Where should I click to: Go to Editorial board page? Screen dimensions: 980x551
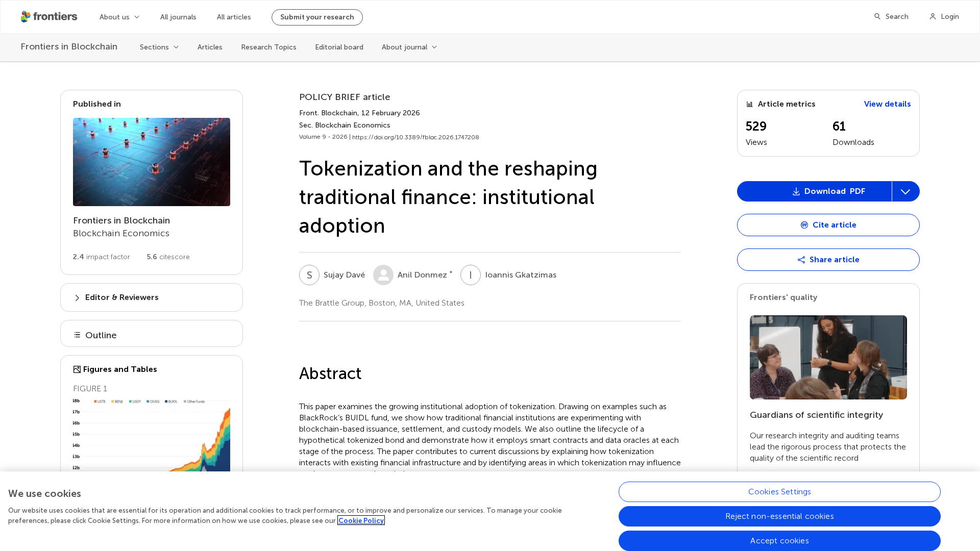[x=339, y=47]
